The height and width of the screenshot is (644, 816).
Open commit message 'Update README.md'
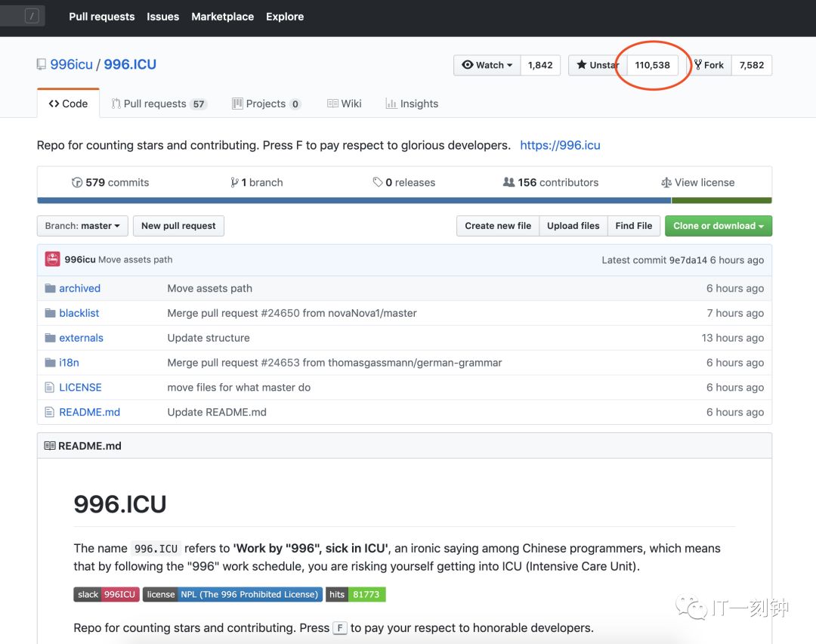(x=217, y=413)
